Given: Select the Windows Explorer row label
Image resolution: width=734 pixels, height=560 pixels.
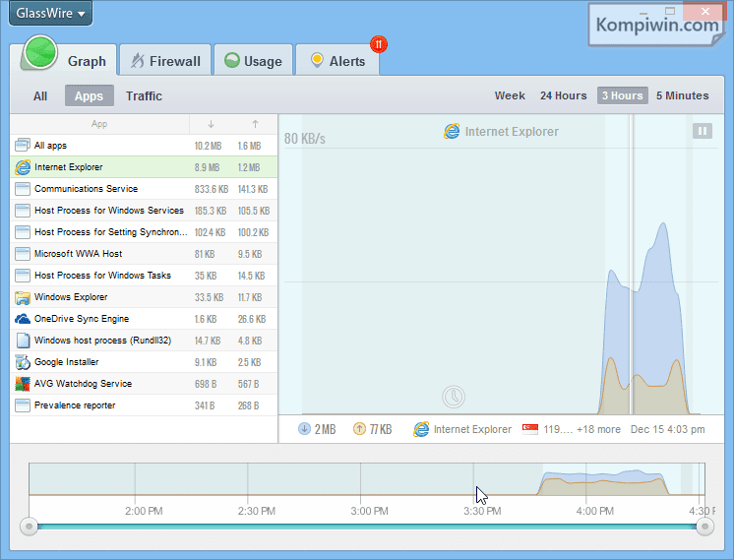Looking at the screenshot, I should point(71,297).
